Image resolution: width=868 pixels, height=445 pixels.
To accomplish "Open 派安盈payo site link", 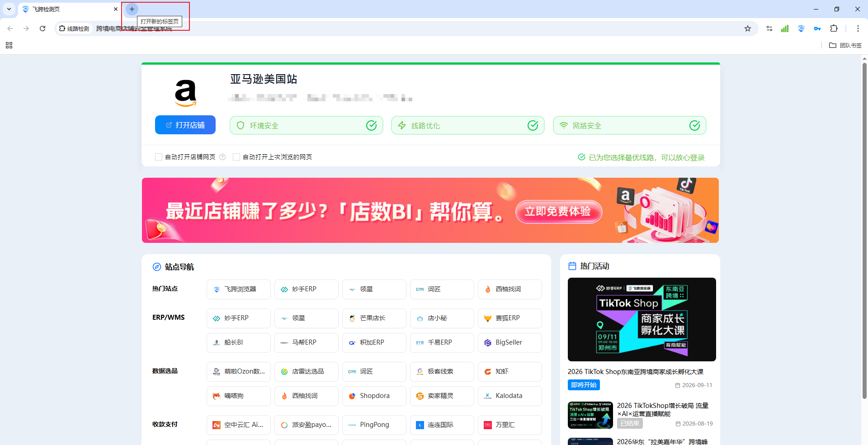I will (x=307, y=425).
